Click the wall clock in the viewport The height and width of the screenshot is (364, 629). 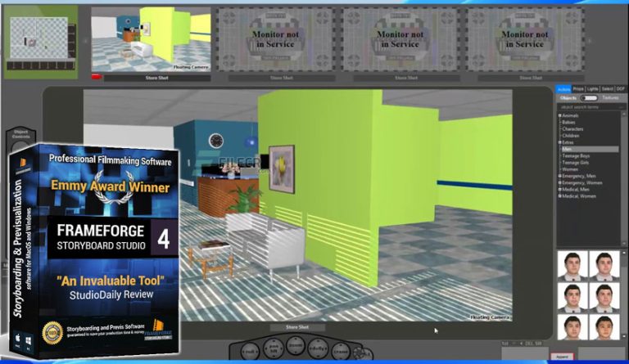coord(216,141)
